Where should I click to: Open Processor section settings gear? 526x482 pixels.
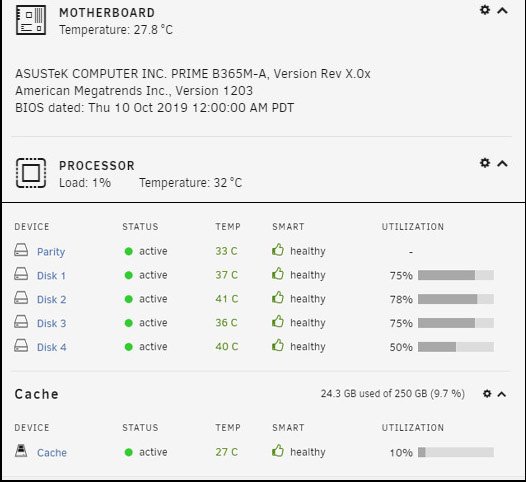point(485,163)
